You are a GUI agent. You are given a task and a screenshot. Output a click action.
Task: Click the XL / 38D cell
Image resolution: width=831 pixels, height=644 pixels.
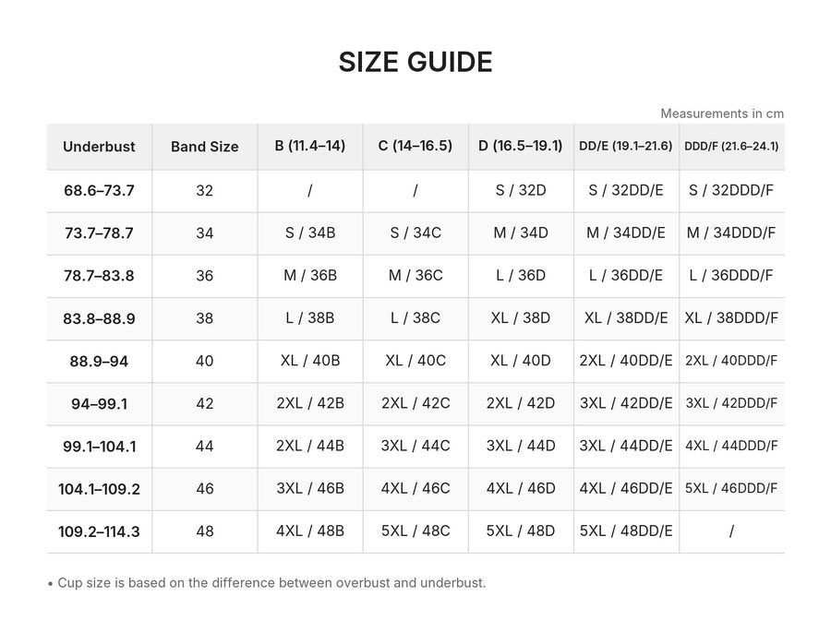pyautogui.click(x=521, y=317)
